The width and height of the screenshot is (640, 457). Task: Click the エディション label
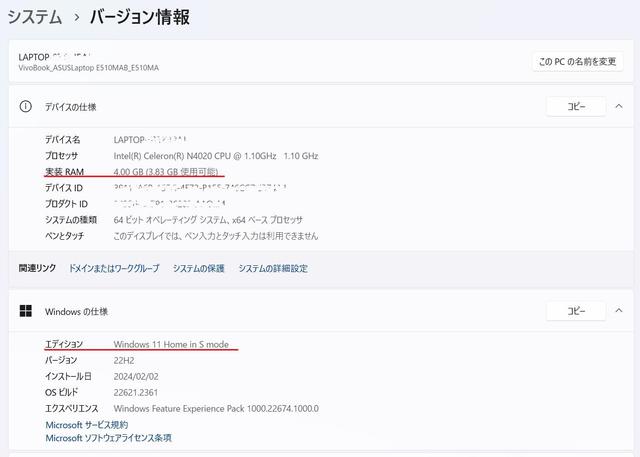(64, 344)
